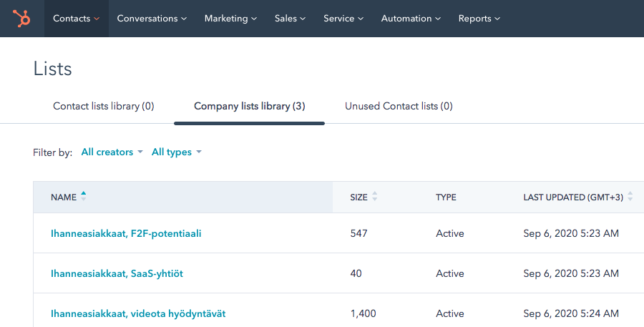Sort lists by the Size column arrow
The width and height of the screenshot is (644, 327).
[375, 197]
